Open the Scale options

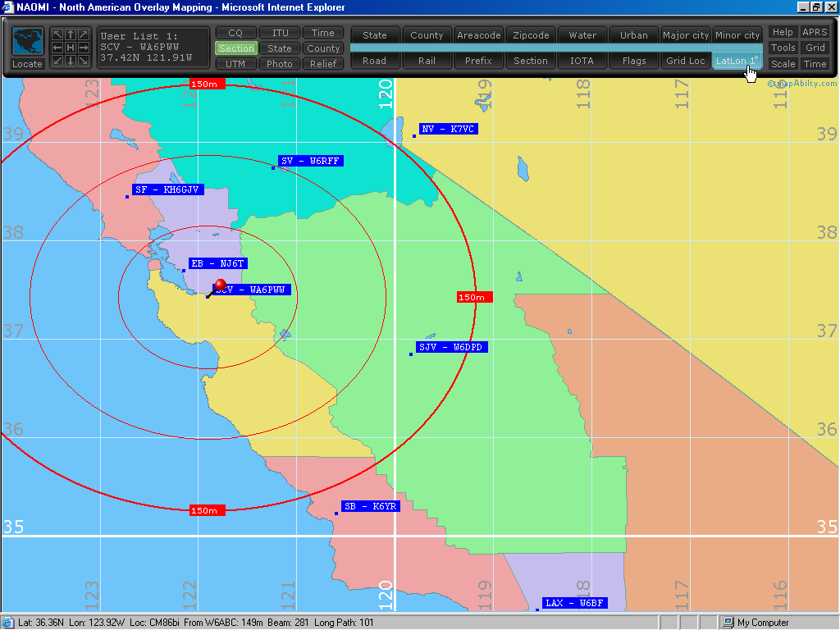(x=783, y=64)
